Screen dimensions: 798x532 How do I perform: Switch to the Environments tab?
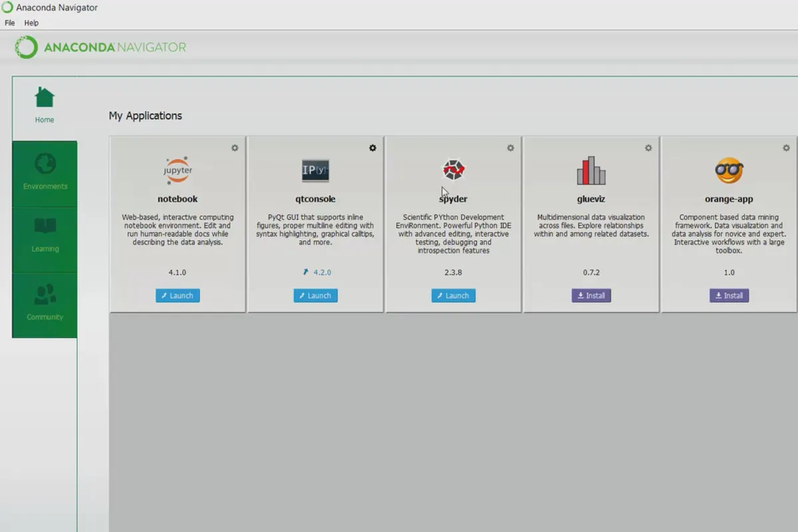pos(45,174)
